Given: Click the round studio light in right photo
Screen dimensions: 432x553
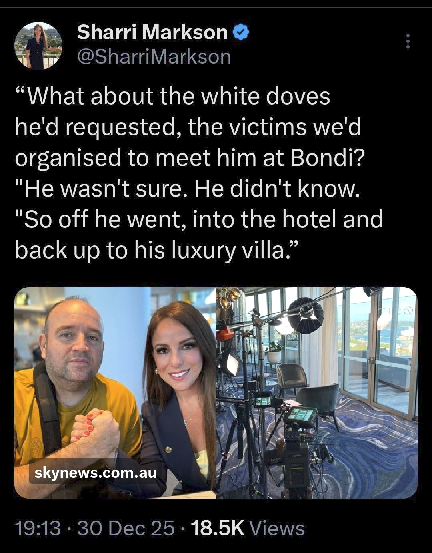Looking at the screenshot, I should coord(305,315).
